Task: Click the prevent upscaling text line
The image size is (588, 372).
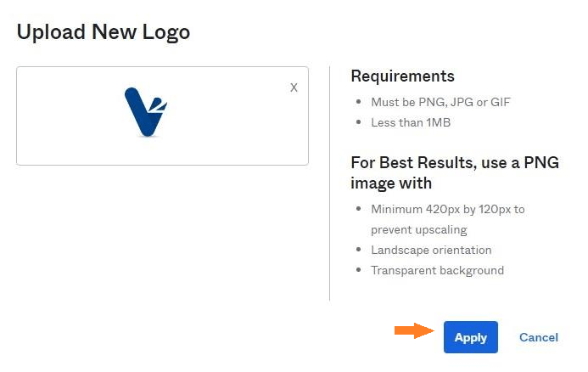Action: (419, 229)
